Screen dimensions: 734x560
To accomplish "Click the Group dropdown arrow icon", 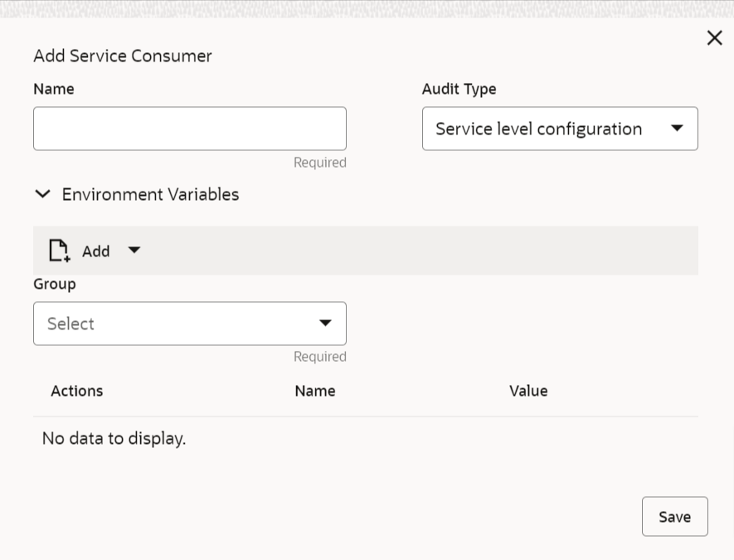I will coord(326,324).
